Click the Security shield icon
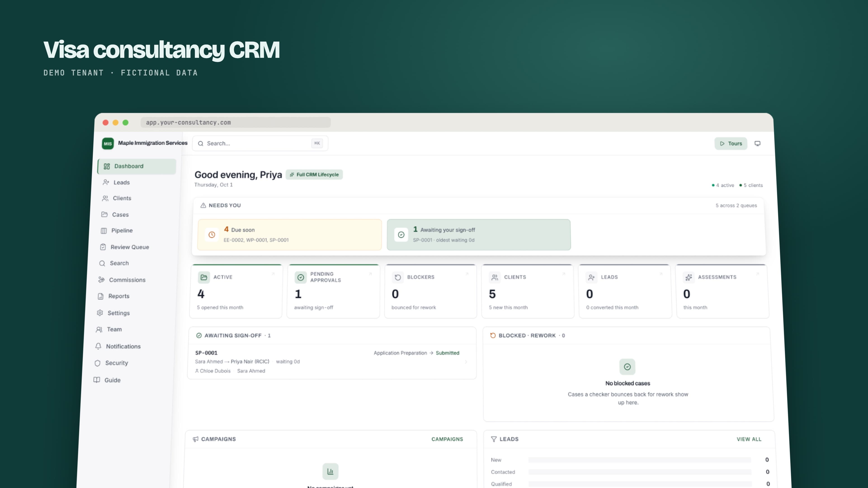The width and height of the screenshot is (868, 488). pos(97,363)
